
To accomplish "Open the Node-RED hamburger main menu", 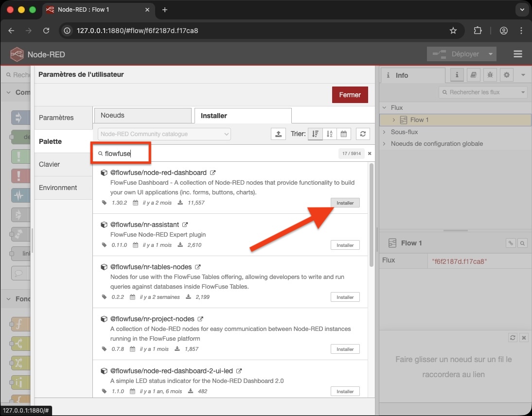I will (x=517, y=54).
